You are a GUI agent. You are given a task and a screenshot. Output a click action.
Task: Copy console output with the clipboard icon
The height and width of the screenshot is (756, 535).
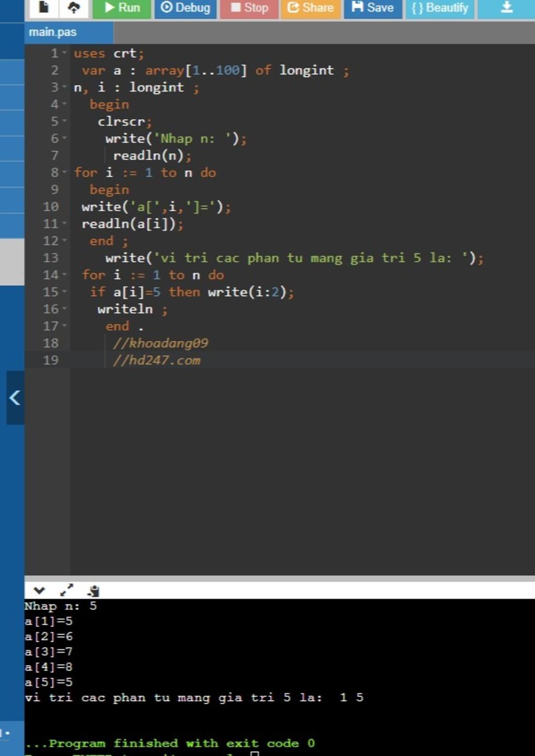click(93, 591)
